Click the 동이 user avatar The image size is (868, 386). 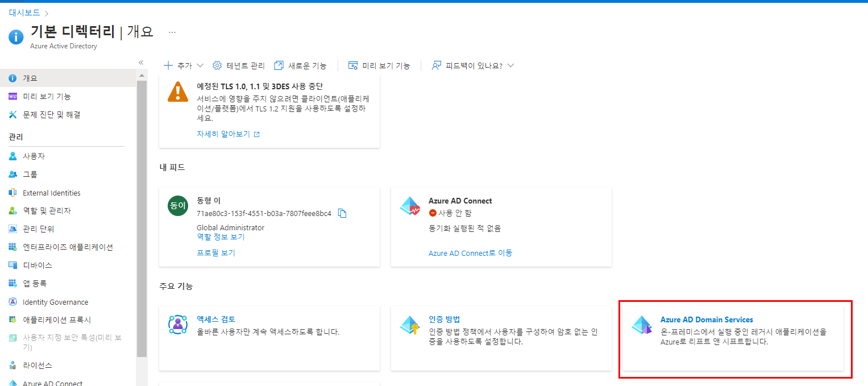point(178,206)
